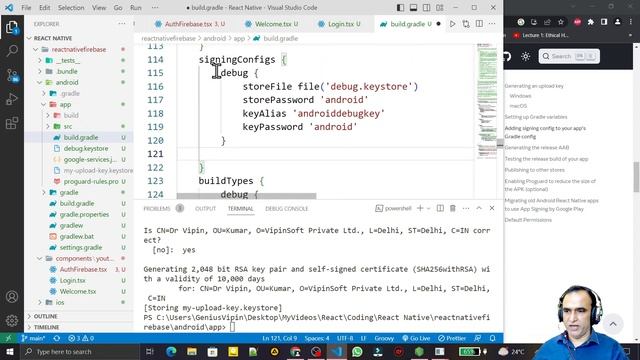
Task: Kill terminal with trash icon
Action: 453,208
